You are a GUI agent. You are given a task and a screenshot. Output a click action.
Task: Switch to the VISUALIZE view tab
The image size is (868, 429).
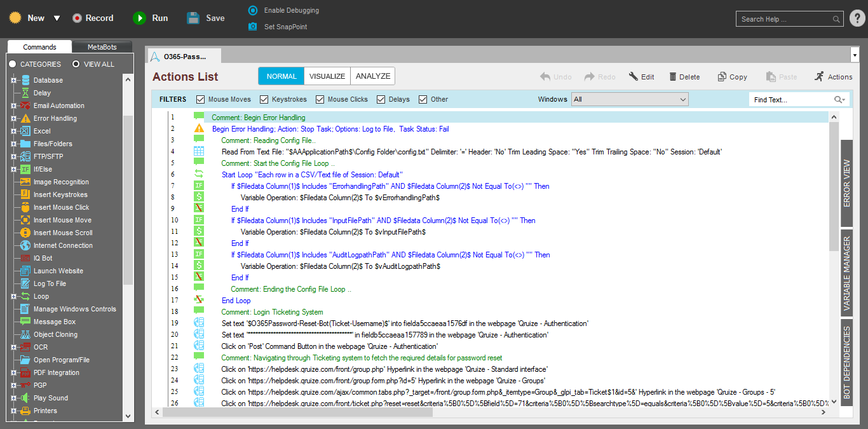pyautogui.click(x=327, y=76)
